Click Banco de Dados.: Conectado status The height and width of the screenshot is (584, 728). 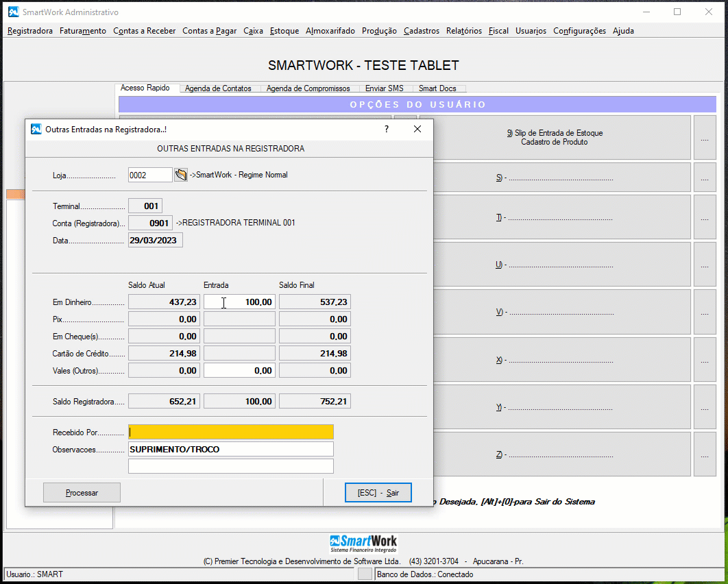[x=549, y=574]
